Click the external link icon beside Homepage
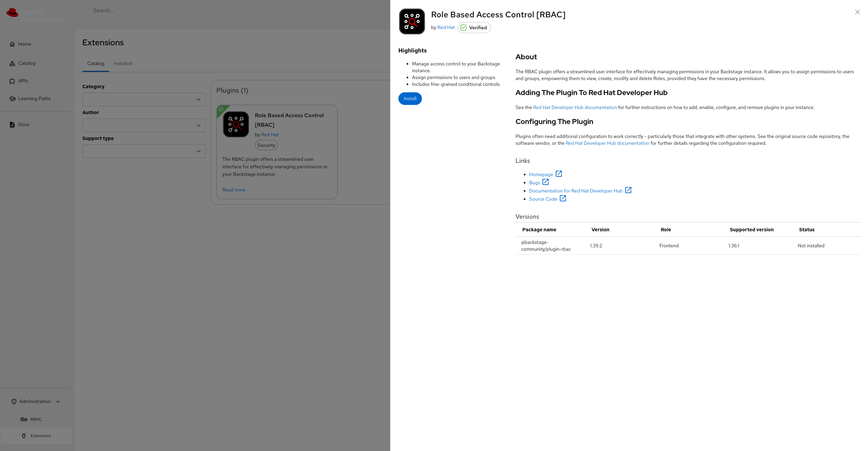The image size is (868, 451). pos(559,174)
